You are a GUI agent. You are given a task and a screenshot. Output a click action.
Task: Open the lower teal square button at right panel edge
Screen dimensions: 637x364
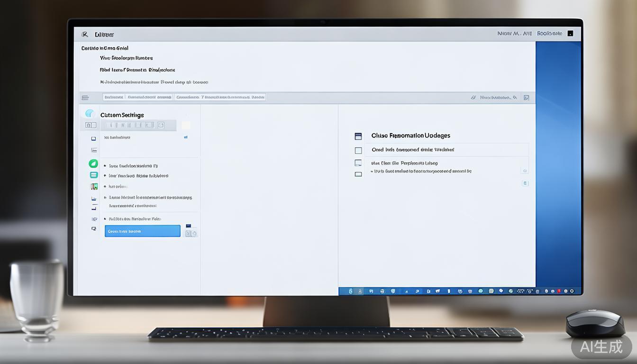[x=525, y=183]
